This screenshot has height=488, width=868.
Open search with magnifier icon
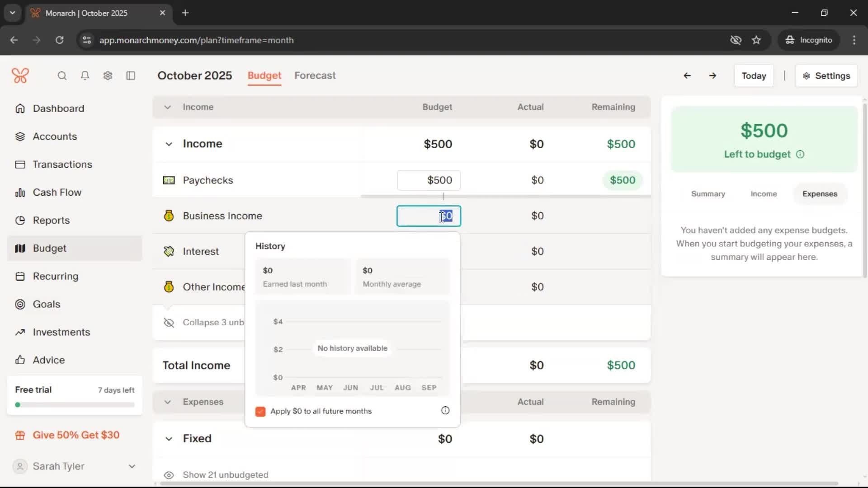(62, 75)
